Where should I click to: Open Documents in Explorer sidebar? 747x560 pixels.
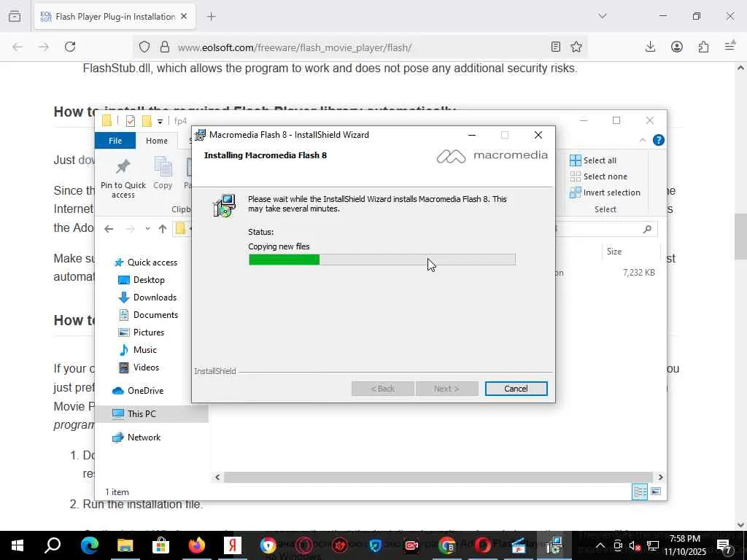[147, 315]
